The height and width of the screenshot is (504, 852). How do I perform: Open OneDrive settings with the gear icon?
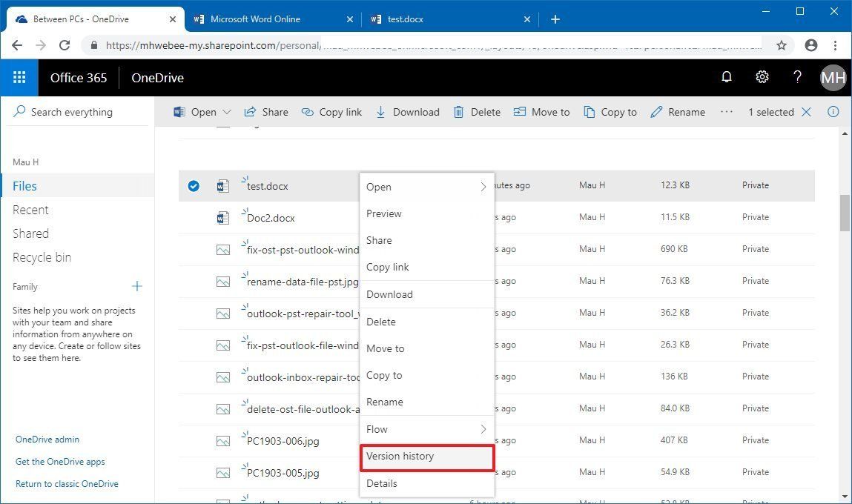click(x=762, y=77)
